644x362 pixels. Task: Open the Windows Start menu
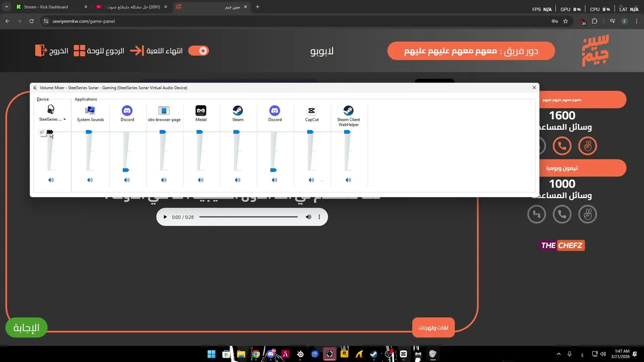tap(211, 354)
